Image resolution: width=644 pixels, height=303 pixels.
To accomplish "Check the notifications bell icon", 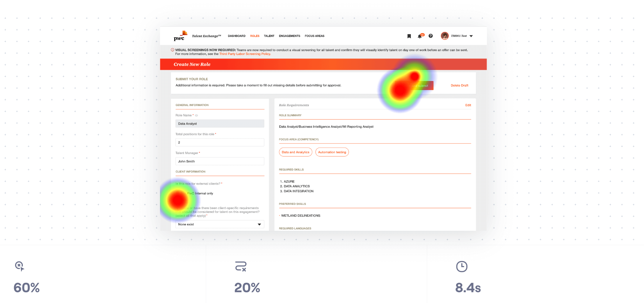I will (x=419, y=36).
